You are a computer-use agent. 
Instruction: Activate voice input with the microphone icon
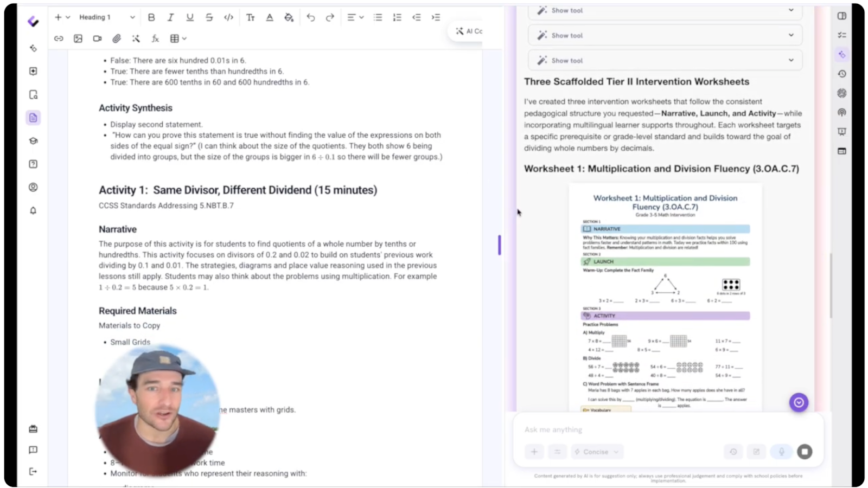(x=781, y=451)
